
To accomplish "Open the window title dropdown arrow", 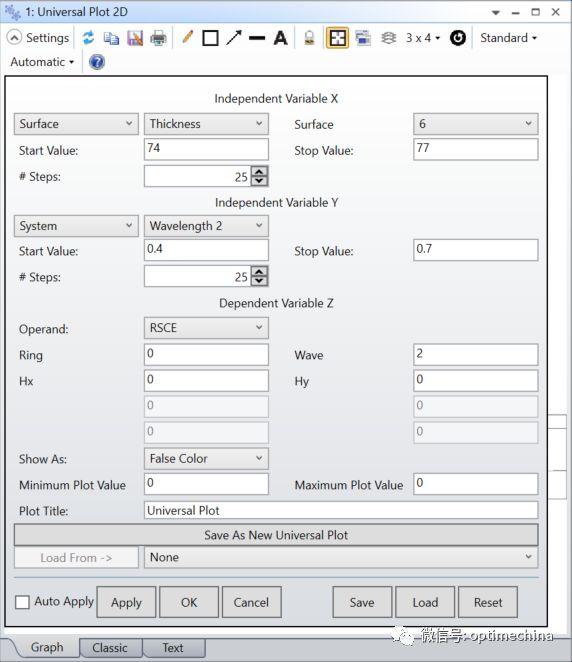I will (x=496, y=13).
